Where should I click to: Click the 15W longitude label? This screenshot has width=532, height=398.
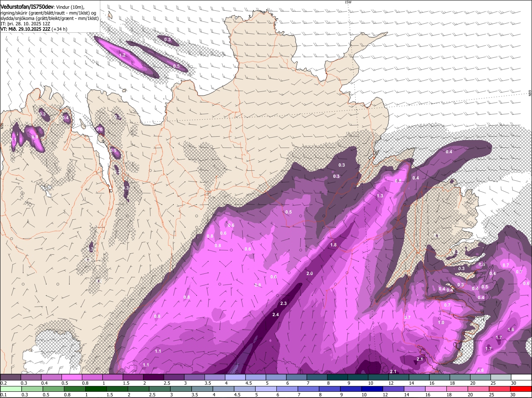(348, 2)
